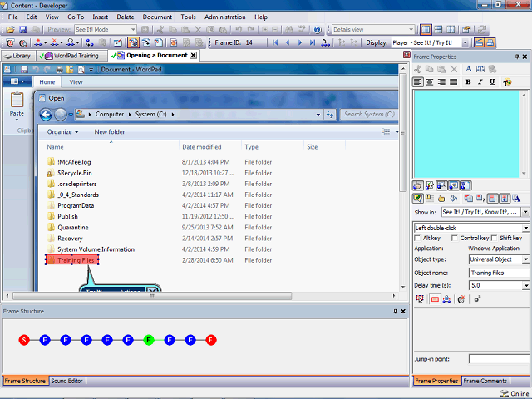Toggle Bold formatting in Frame Properties
This screenshot has width=532, height=399.
click(x=468, y=82)
